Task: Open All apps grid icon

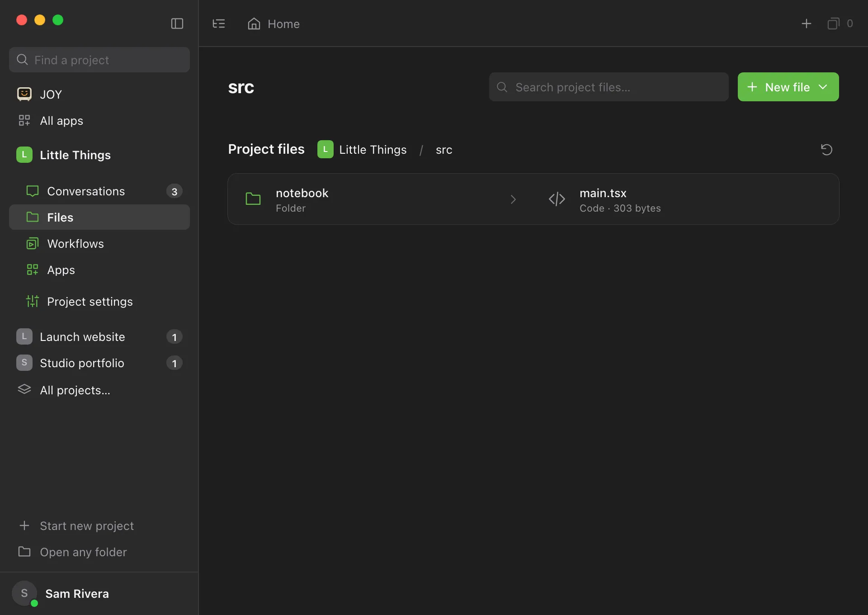Action: 24,120
